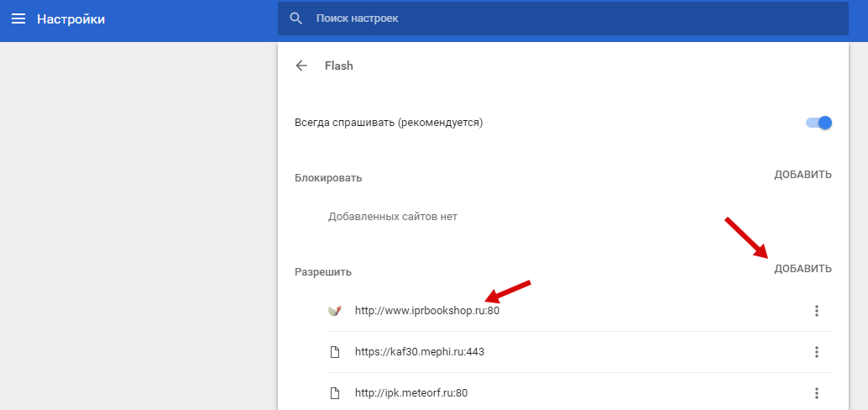This screenshot has height=410, width=868.
Task: Open the hamburger menu next to Настройки
Action: tap(18, 18)
